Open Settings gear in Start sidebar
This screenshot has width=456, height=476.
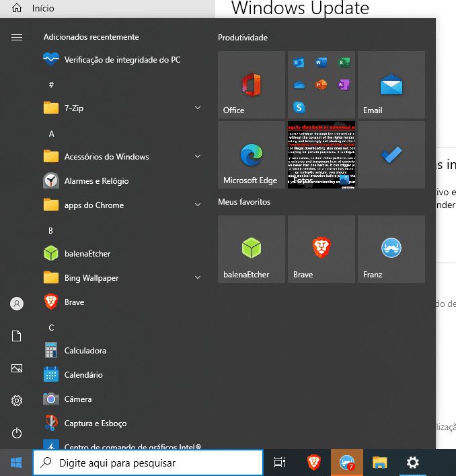(17, 401)
